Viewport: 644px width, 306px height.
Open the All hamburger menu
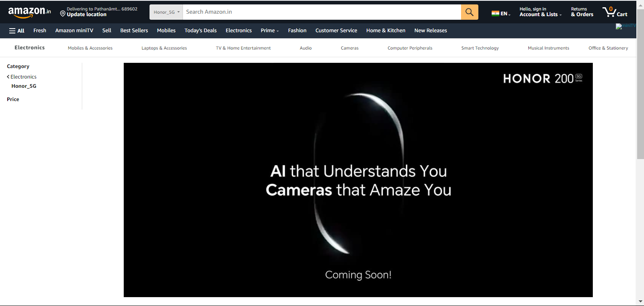[17, 31]
